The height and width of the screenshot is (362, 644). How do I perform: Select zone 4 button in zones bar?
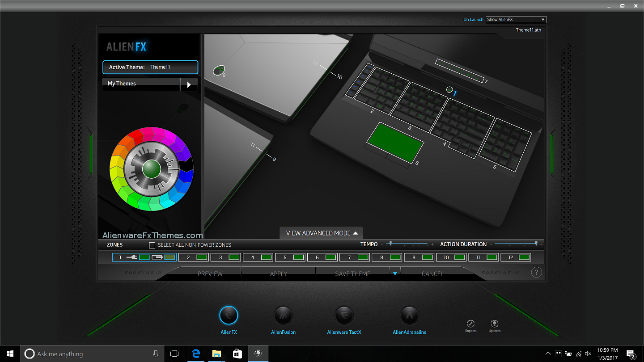(258, 257)
